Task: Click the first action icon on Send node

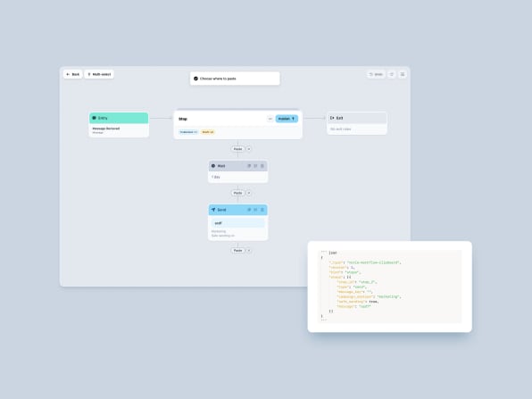Action: tap(249, 210)
